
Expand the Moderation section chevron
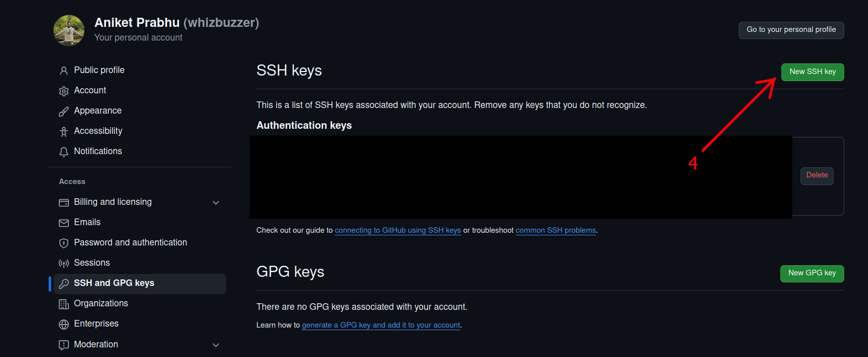[x=216, y=345]
